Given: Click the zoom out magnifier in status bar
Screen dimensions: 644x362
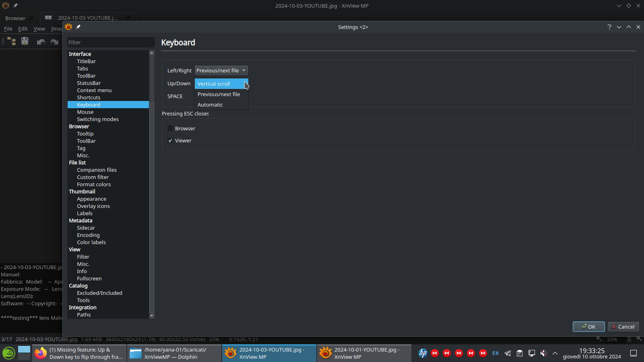Looking at the screenshot, I should pyautogui.click(x=599, y=339).
